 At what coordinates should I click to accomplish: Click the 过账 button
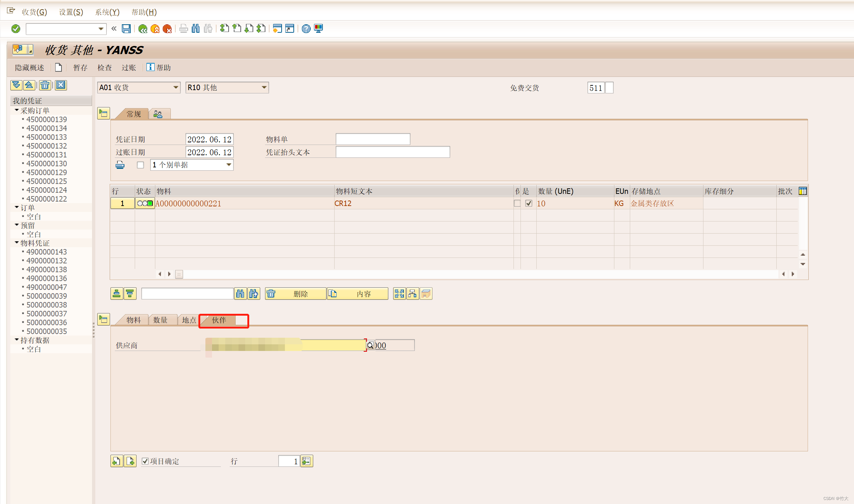129,68
